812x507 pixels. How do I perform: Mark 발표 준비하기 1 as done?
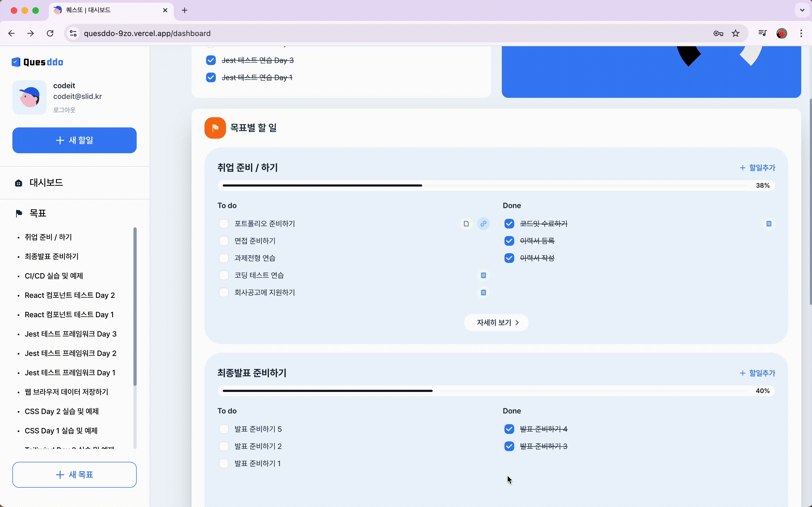[224, 463]
